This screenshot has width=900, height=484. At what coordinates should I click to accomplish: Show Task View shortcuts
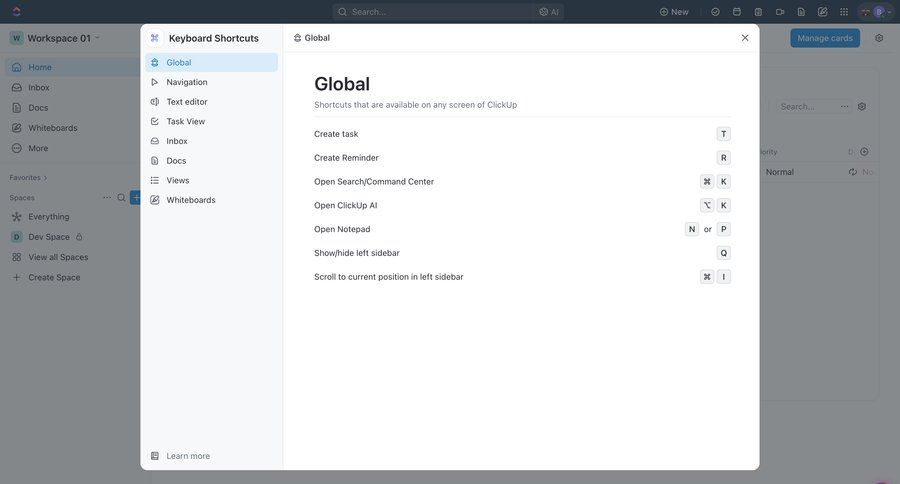pyautogui.click(x=185, y=122)
